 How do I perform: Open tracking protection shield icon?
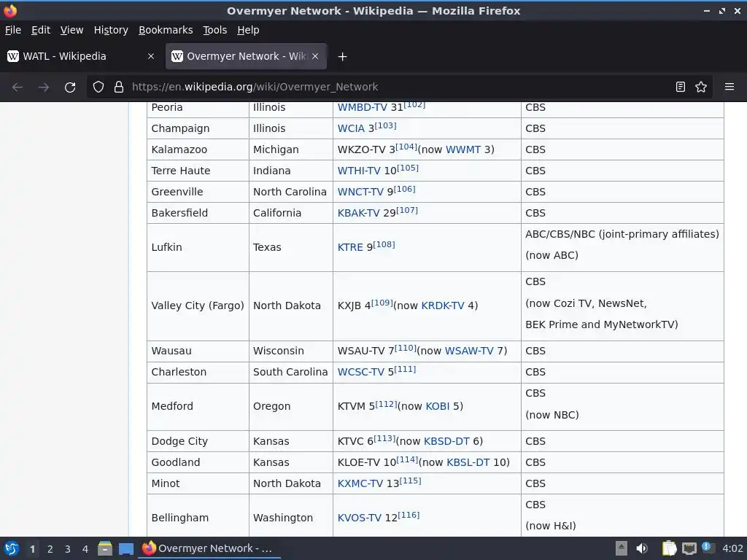pyautogui.click(x=98, y=87)
